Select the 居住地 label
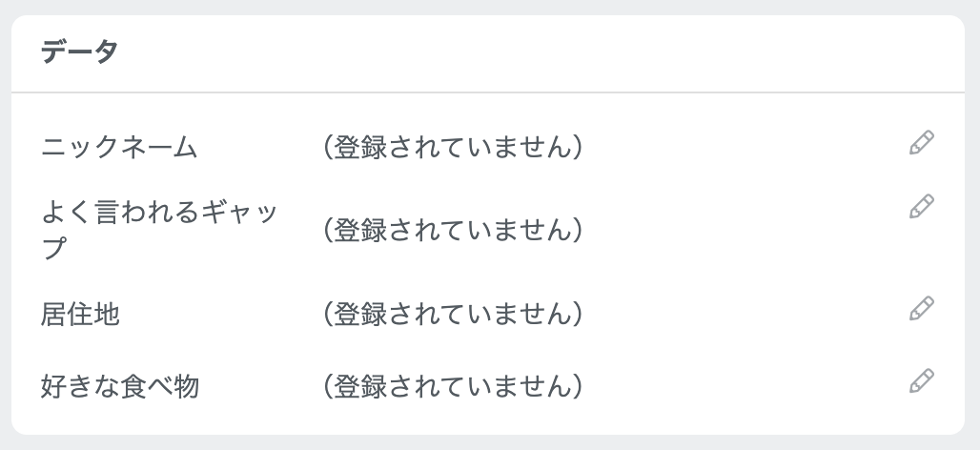This screenshot has height=450, width=980. (80, 314)
